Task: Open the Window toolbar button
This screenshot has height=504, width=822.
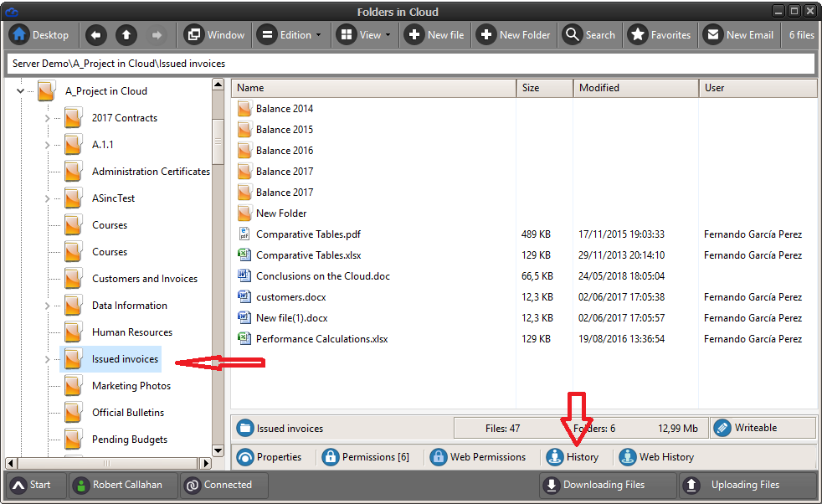Action: click(x=214, y=35)
